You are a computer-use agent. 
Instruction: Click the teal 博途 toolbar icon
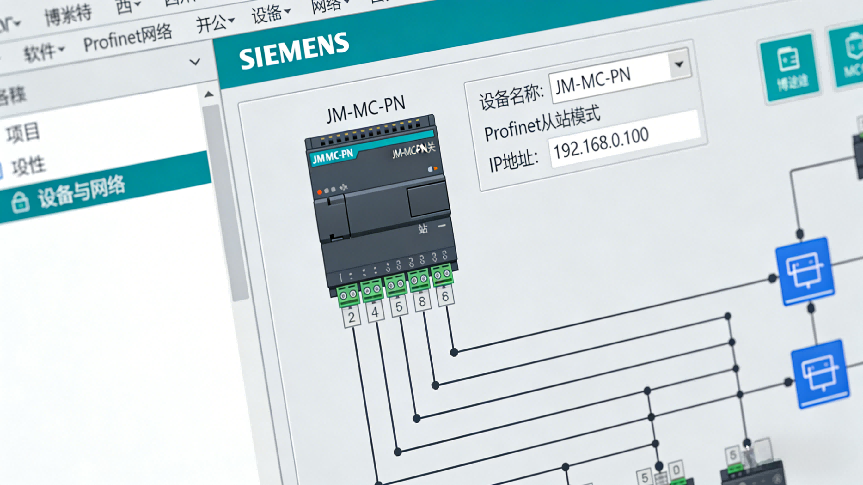point(791,68)
